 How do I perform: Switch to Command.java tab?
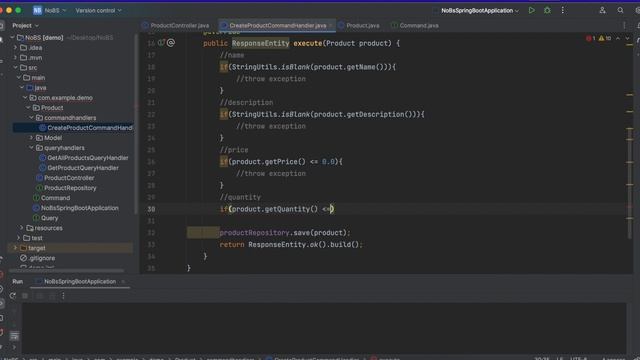click(x=415, y=25)
